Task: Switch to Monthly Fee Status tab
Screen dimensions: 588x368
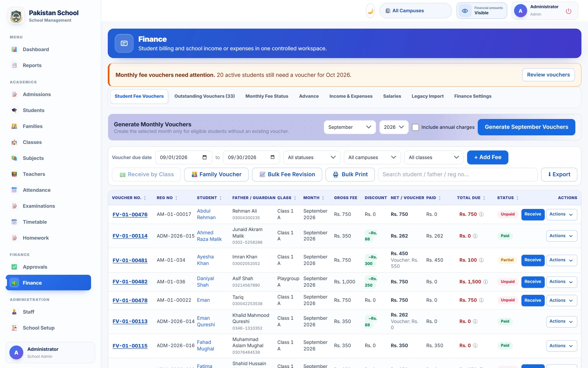Action: tap(267, 96)
